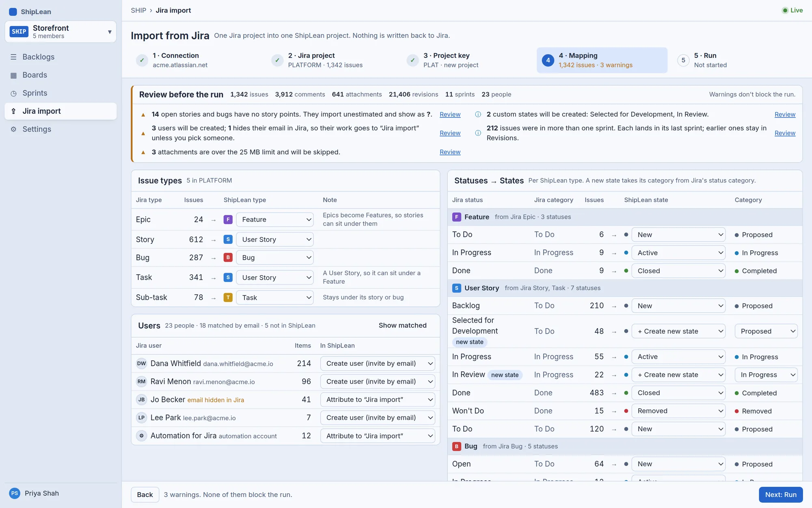Click Show matched in Users panel

click(x=402, y=326)
